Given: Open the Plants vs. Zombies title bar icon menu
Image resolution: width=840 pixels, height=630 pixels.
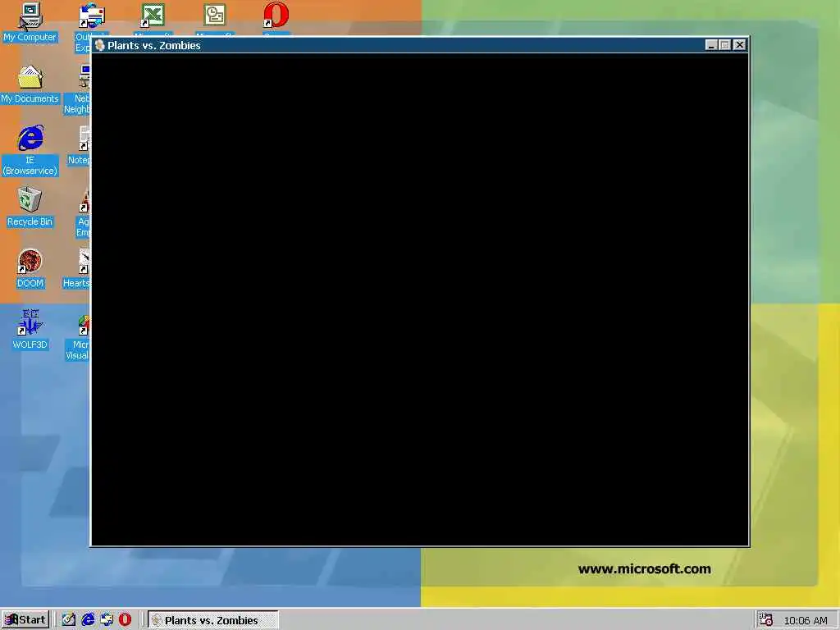Looking at the screenshot, I should [99, 46].
